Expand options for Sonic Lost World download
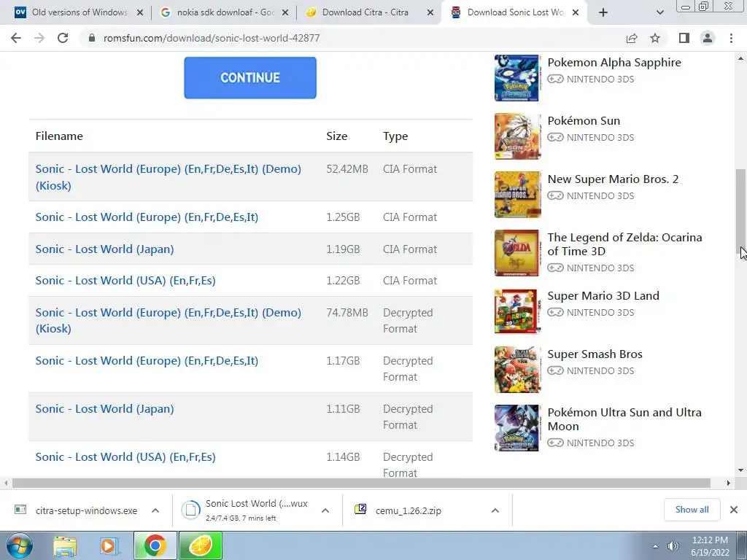747x560 pixels. click(x=325, y=510)
